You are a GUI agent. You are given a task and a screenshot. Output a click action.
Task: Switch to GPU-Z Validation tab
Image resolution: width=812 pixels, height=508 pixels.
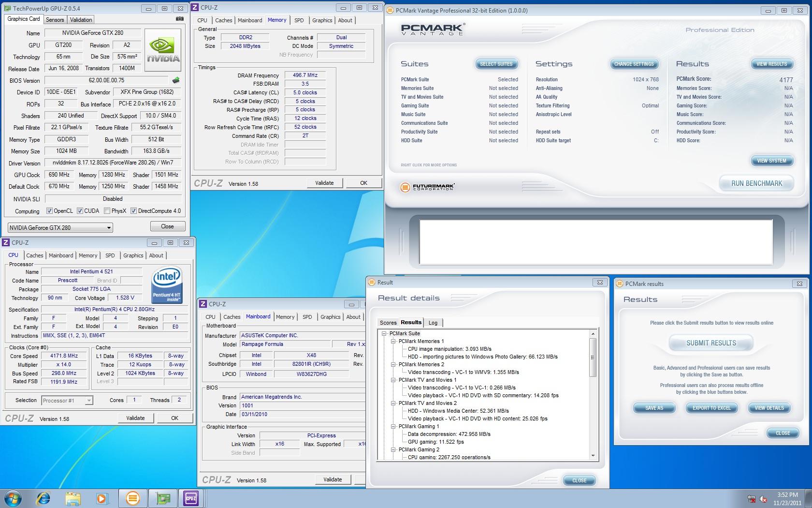[81, 20]
